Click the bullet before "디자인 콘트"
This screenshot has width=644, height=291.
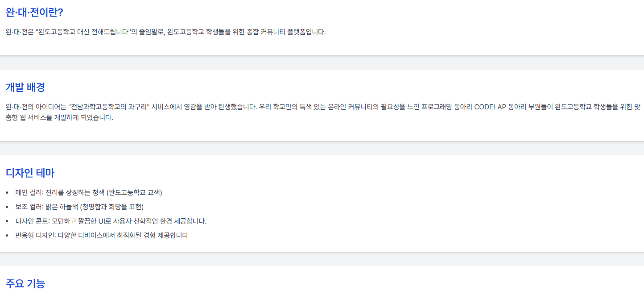click(x=7, y=221)
